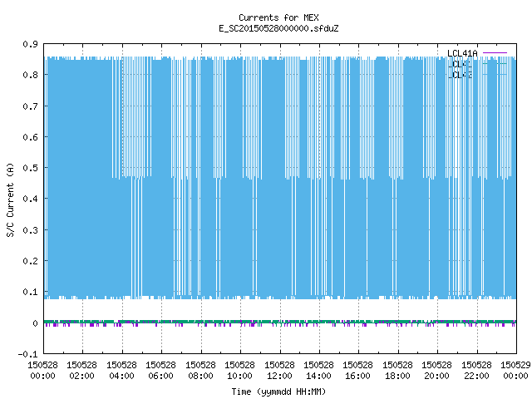Click the y-axis tick value 0.3
The width and height of the screenshot is (532, 399).
click(30, 230)
